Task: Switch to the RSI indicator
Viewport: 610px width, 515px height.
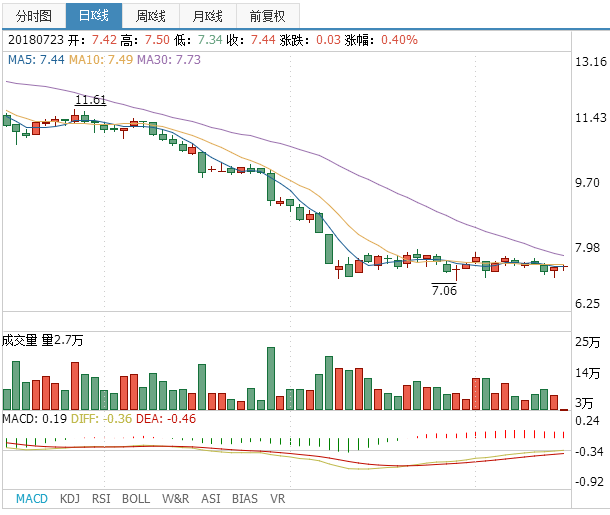Action: [x=101, y=499]
